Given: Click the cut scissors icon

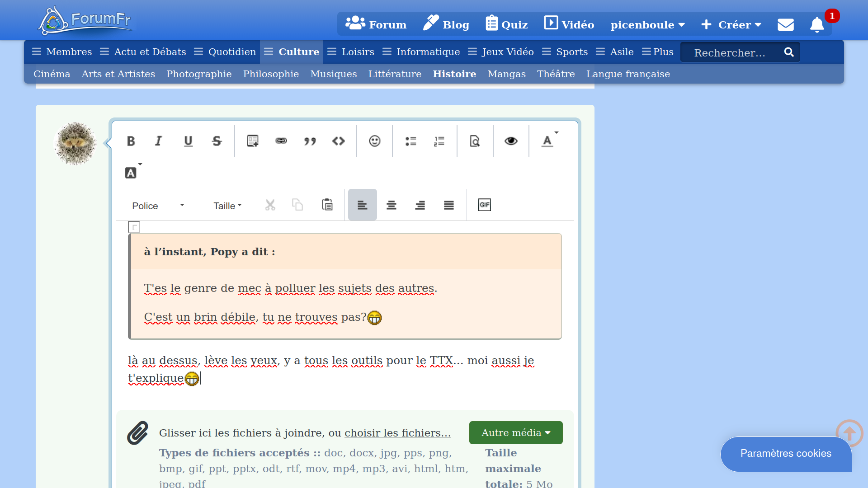Looking at the screenshot, I should click(270, 205).
